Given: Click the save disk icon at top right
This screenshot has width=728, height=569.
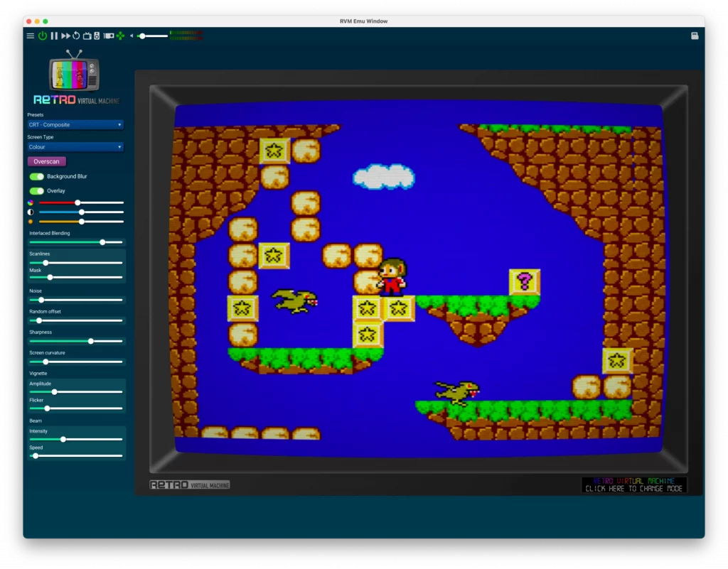Looking at the screenshot, I should coord(694,36).
